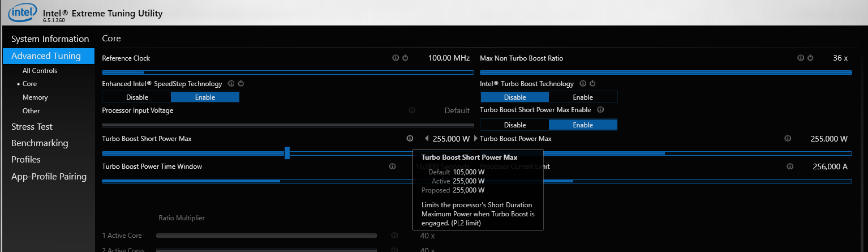Click the Default Processor Input Voltage value

tap(457, 110)
